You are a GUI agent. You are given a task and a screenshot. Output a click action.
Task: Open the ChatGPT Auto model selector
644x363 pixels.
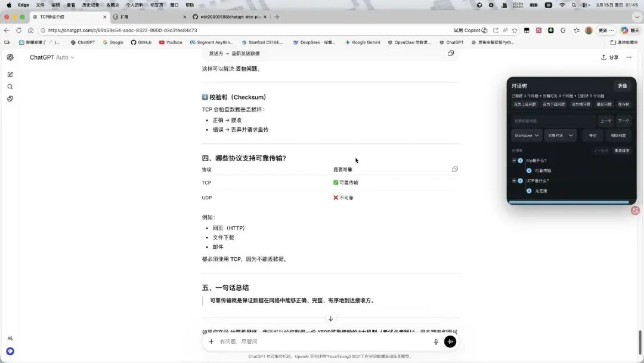52,57
